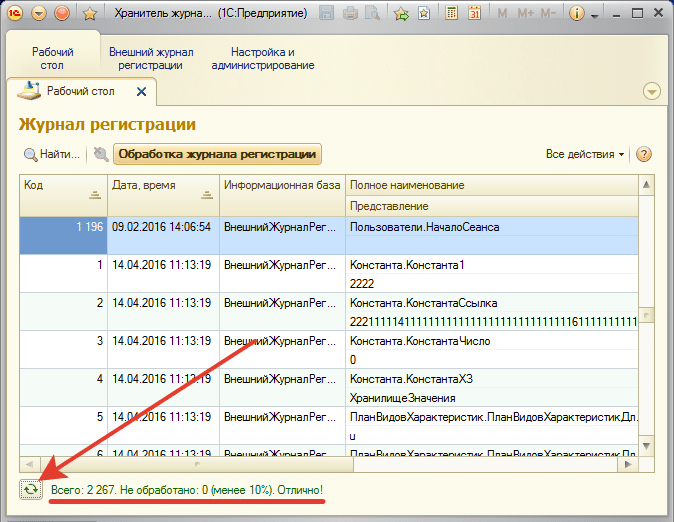Viewport: 674px width, 522px height.
Task: Click the cancel search icon beside Найти
Action: [100, 154]
